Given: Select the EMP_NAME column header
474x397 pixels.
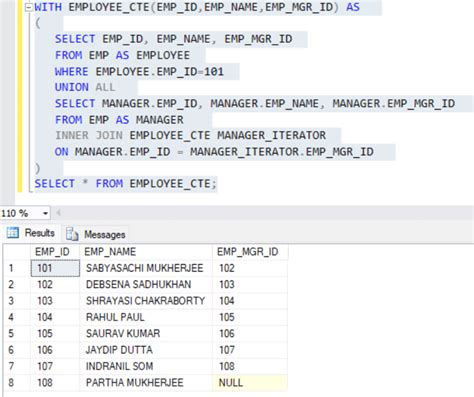Looking at the screenshot, I should 146,252.
